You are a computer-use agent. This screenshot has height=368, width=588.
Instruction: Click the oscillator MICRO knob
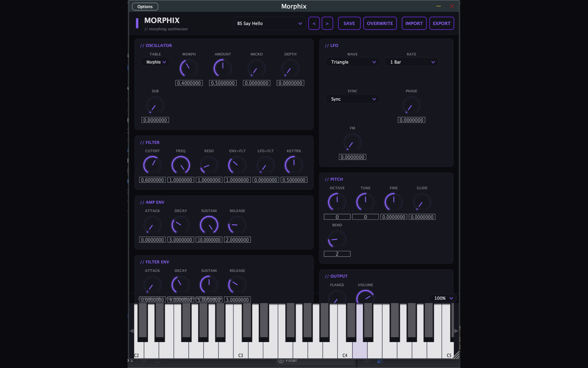click(256, 68)
